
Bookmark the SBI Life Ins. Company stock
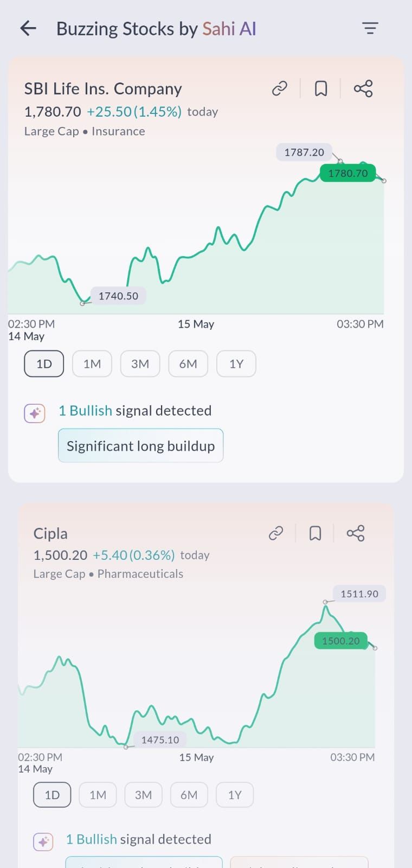pyautogui.click(x=321, y=88)
